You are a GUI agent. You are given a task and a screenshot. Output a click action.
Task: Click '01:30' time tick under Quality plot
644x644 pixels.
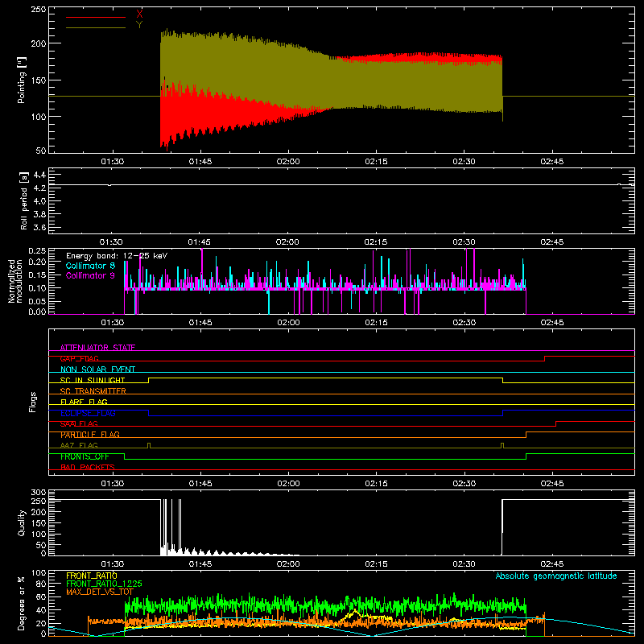pos(113,564)
